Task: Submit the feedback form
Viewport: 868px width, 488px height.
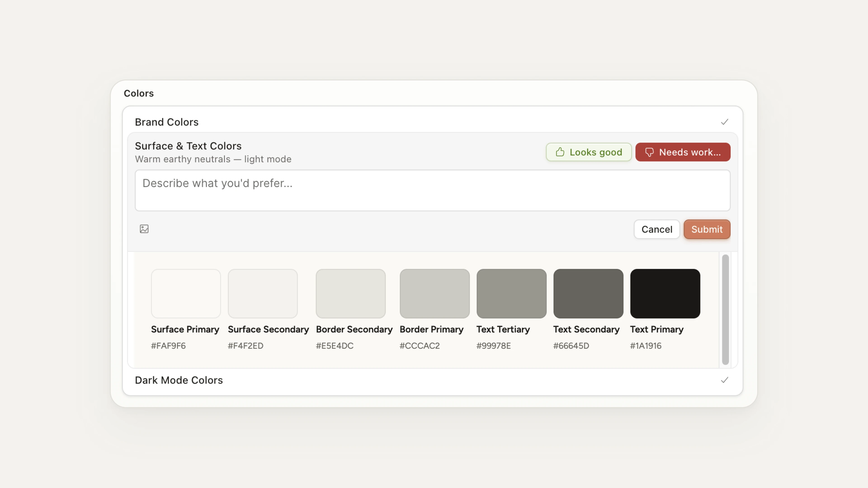Action: point(707,229)
